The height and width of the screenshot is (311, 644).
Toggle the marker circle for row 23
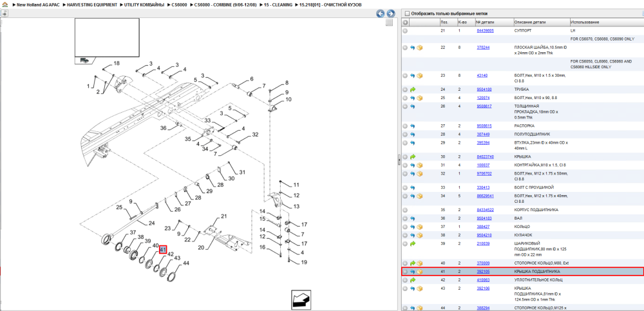pos(405,75)
